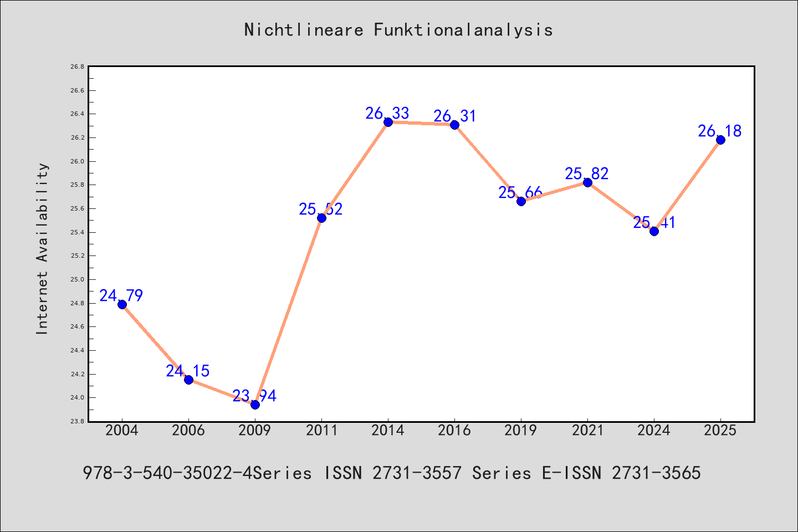The image size is (798, 532).
Task: Click the x-axis label 2019
Action: click(x=521, y=431)
